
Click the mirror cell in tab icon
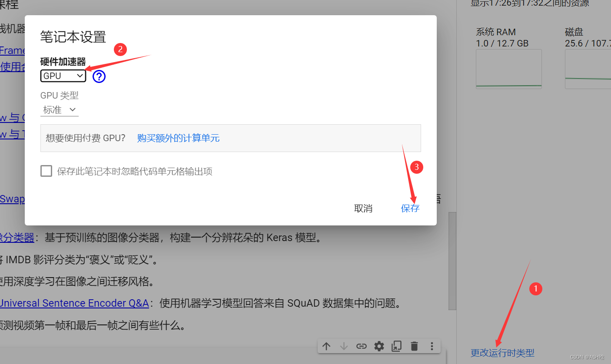396,346
